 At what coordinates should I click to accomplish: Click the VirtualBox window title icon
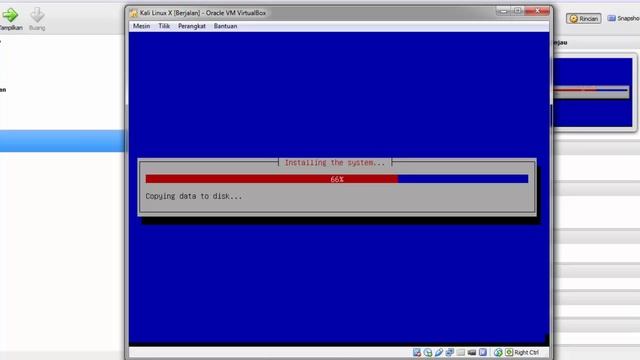[x=133, y=13]
